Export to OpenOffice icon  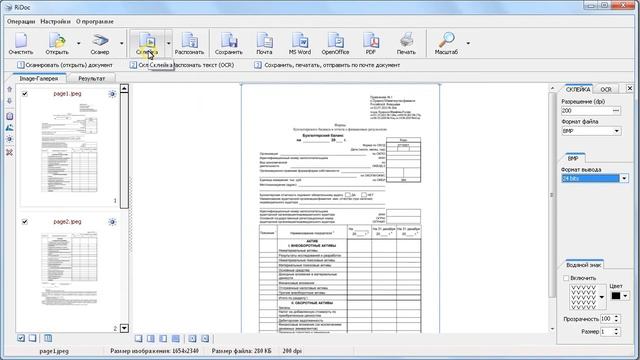336,43
